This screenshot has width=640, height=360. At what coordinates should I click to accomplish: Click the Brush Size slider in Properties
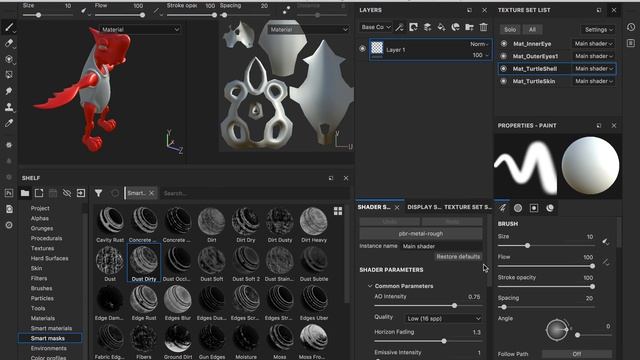(x=546, y=246)
